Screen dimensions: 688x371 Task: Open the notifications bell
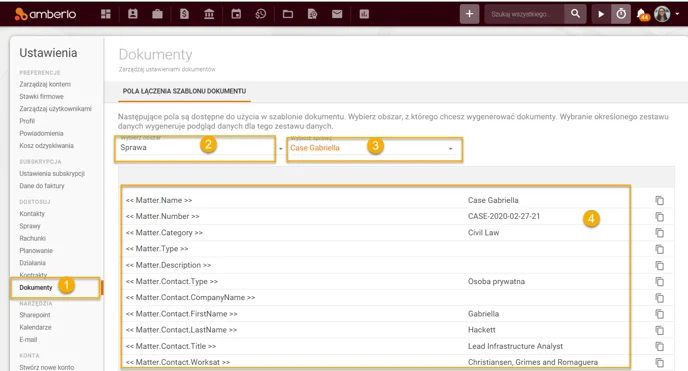point(642,14)
